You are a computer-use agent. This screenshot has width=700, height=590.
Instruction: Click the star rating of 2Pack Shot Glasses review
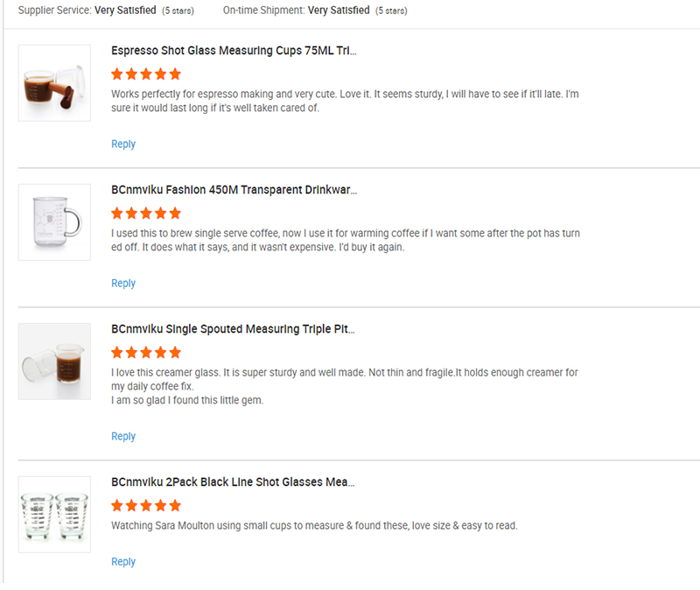coord(146,505)
